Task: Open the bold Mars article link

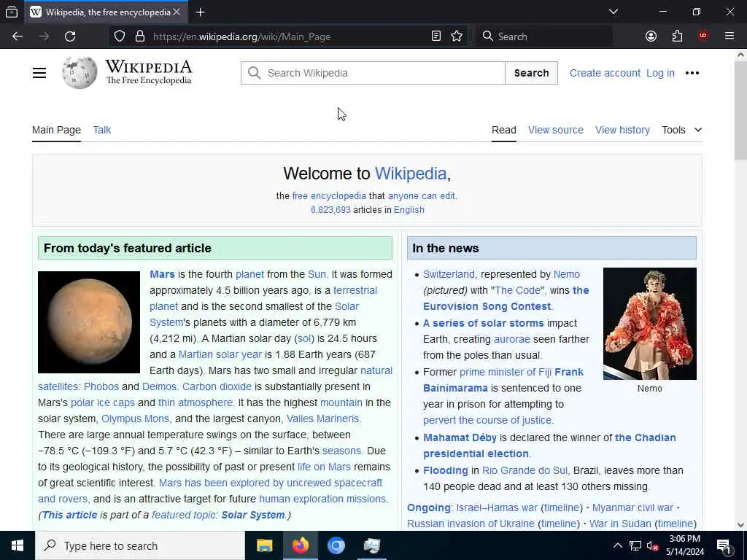Action: click(162, 274)
